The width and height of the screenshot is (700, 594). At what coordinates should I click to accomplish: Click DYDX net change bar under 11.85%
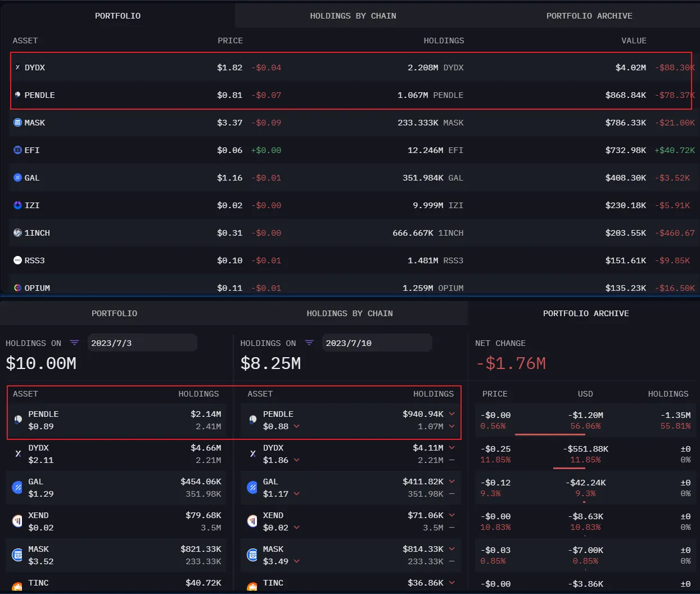point(569,468)
